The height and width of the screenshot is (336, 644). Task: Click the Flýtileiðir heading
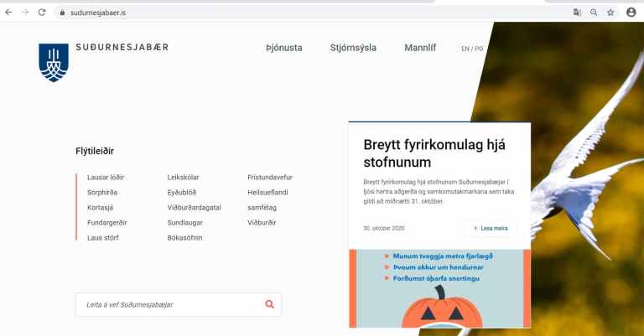[x=95, y=151]
